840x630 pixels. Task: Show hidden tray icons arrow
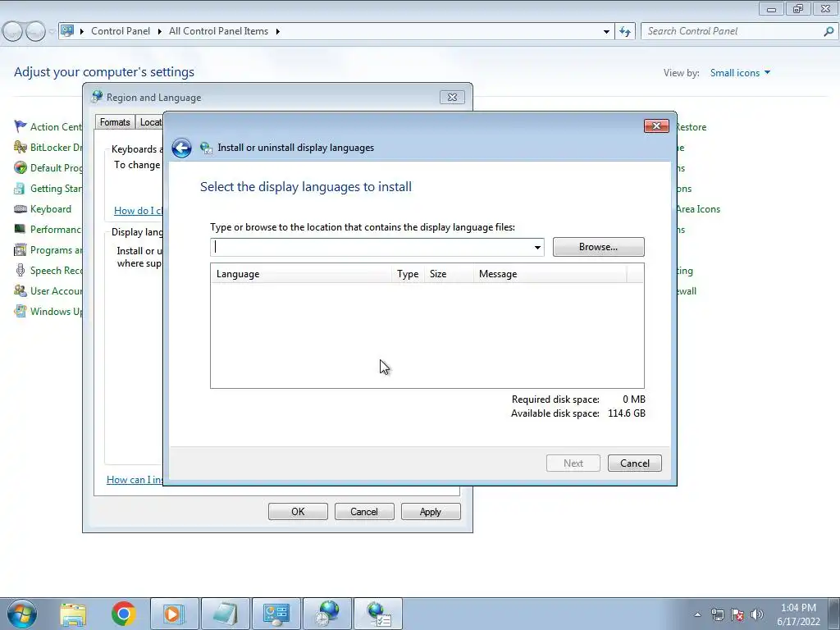pyautogui.click(x=697, y=614)
